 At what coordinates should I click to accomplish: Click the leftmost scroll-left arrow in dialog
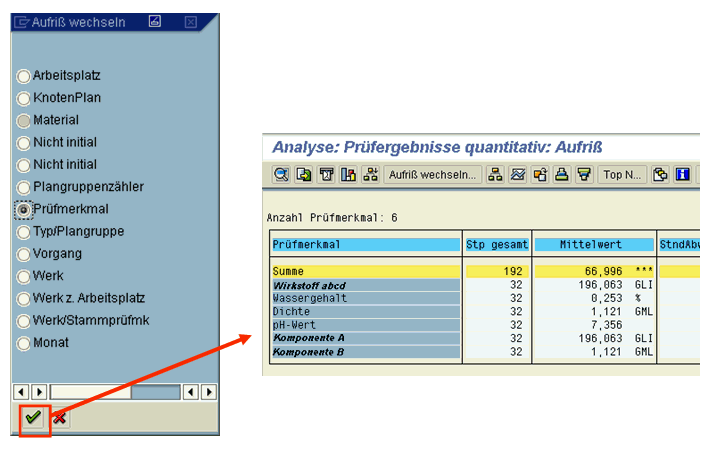click(x=21, y=392)
